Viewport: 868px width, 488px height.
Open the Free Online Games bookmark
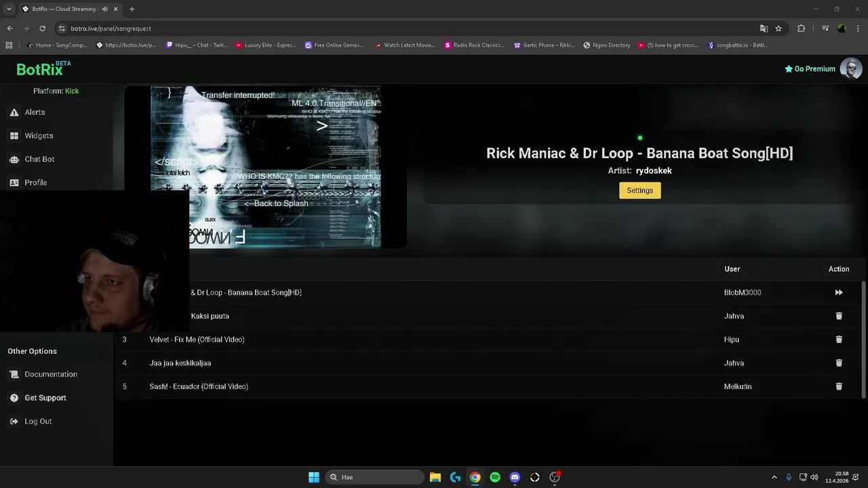pos(334,45)
